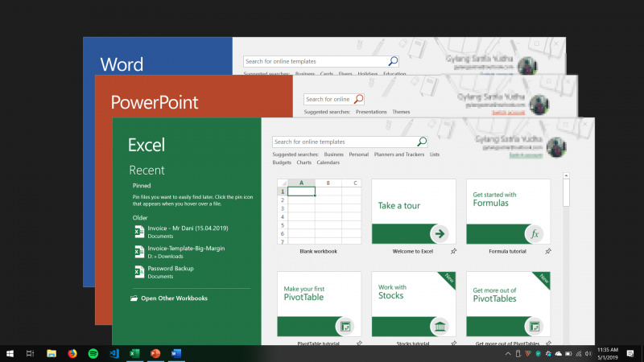
Task: Open Spotify from the taskbar
Action: pyautogui.click(x=93, y=353)
